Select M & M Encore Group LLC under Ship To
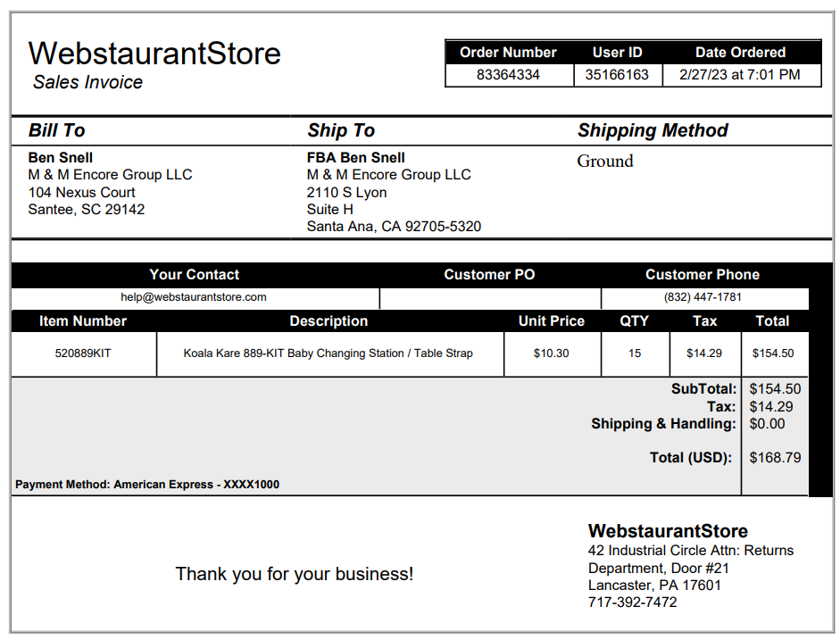Image resolution: width=840 pixels, height=640 pixels. [388, 175]
